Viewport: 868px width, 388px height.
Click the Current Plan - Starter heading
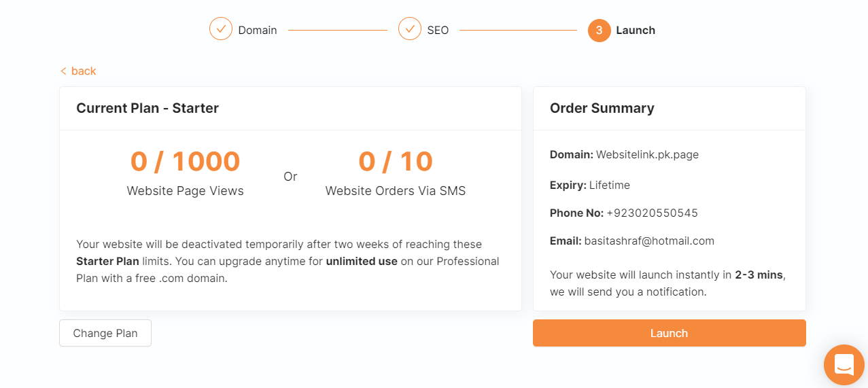click(x=147, y=108)
